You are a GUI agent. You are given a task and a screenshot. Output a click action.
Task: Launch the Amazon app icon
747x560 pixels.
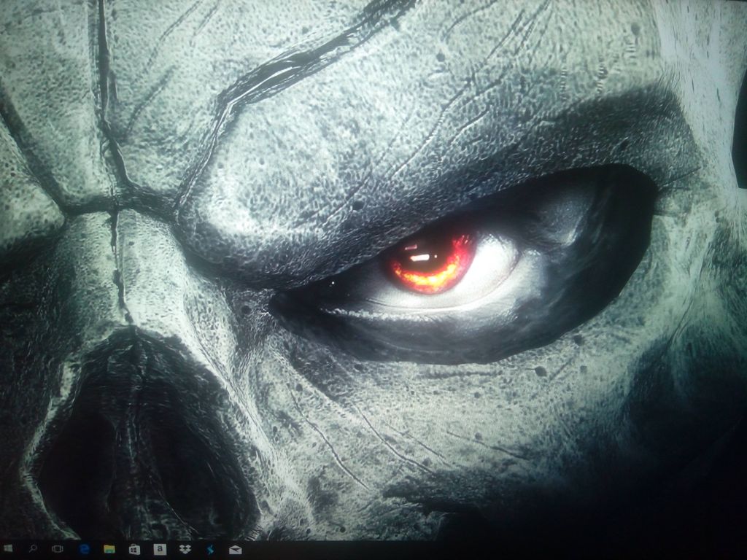160,549
